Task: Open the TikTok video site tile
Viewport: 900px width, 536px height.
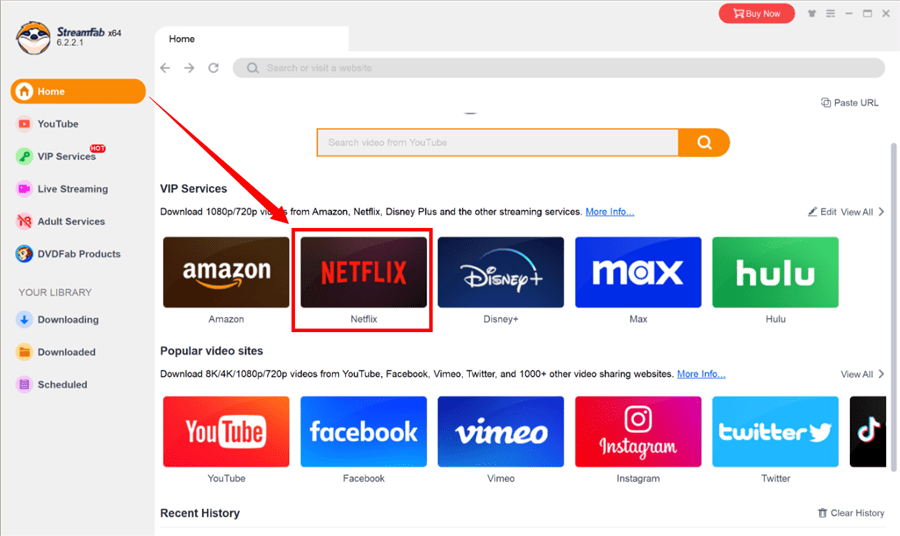Action: (868, 432)
